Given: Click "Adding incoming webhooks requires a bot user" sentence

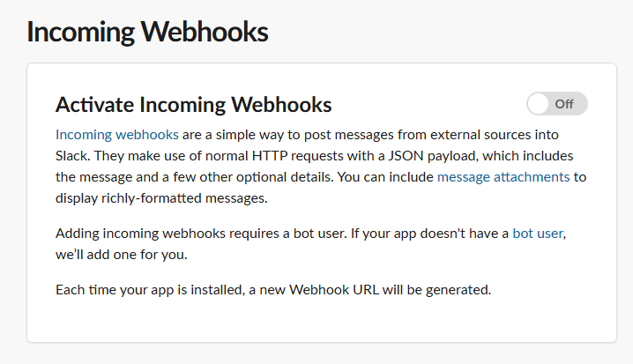Looking at the screenshot, I should 201,234.
